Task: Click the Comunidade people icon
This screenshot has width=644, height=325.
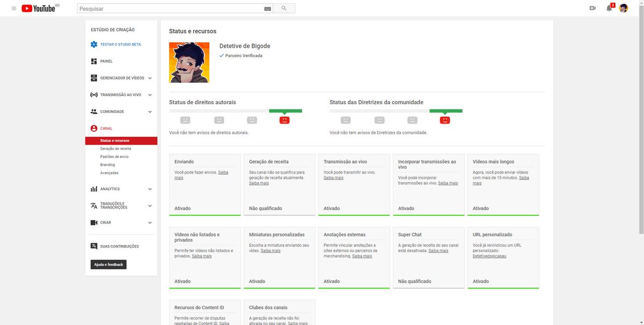Action: [94, 112]
